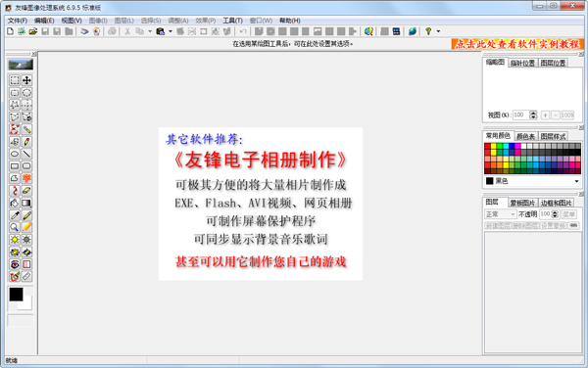This screenshot has height=368, width=588.
Task: Expand the copy options dropdown arrow
Action: (150, 31)
